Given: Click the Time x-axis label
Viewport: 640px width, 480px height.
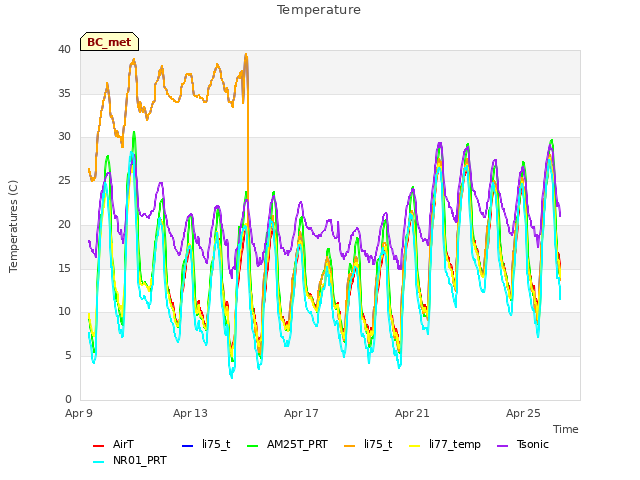Looking at the screenshot, I should coord(566,429).
